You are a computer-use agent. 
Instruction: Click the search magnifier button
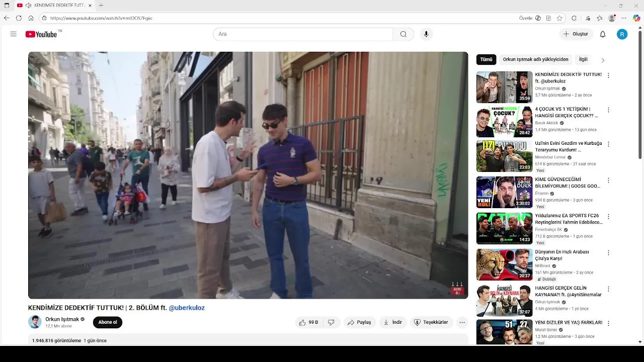[x=404, y=34]
